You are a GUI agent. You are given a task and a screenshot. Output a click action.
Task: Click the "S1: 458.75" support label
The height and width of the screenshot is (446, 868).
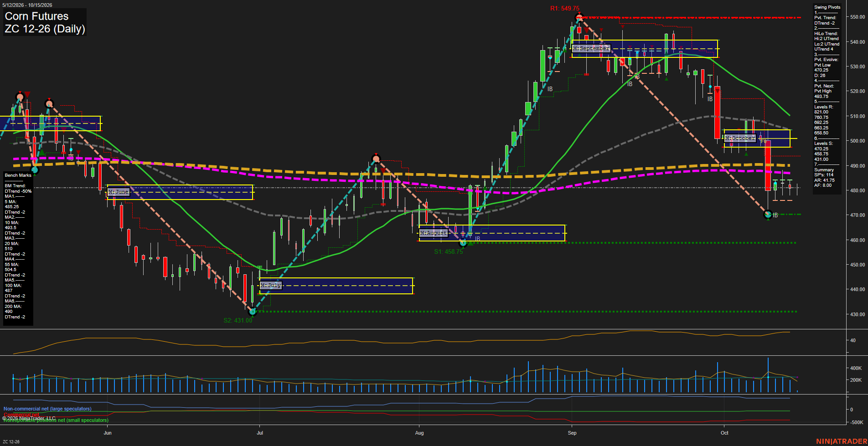[x=449, y=251]
